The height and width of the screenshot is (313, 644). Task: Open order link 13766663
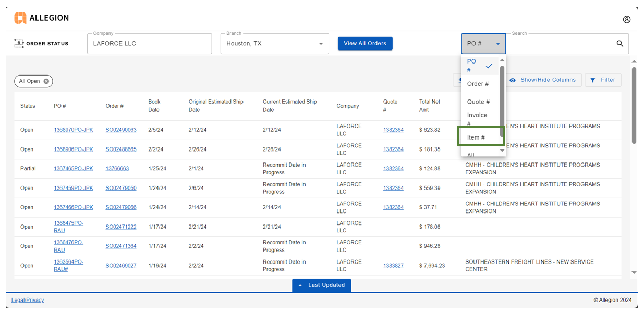point(117,169)
